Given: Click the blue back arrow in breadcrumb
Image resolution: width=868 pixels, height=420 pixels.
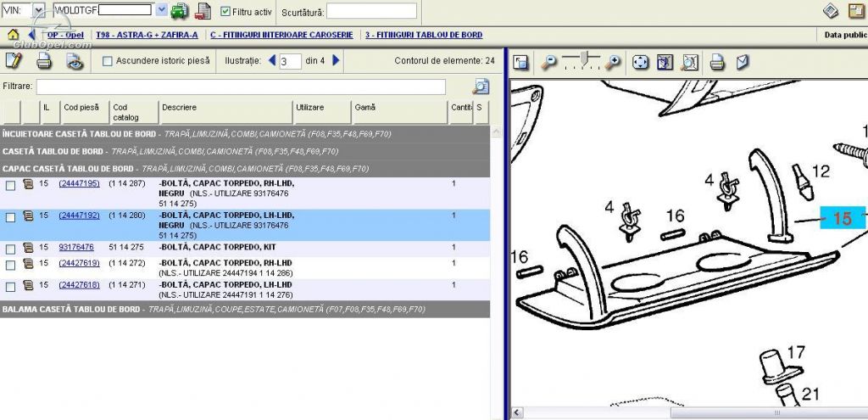Looking at the screenshot, I should [x=32, y=35].
